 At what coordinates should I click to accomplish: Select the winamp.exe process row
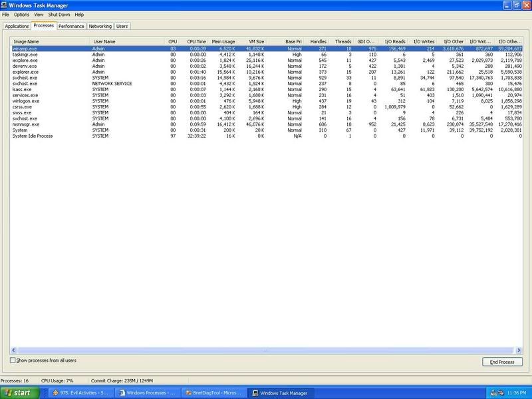click(267, 49)
